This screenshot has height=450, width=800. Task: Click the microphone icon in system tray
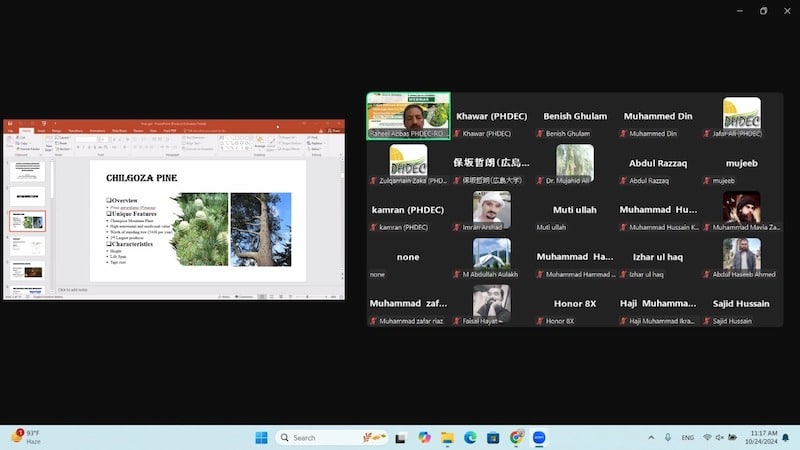(x=667, y=438)
